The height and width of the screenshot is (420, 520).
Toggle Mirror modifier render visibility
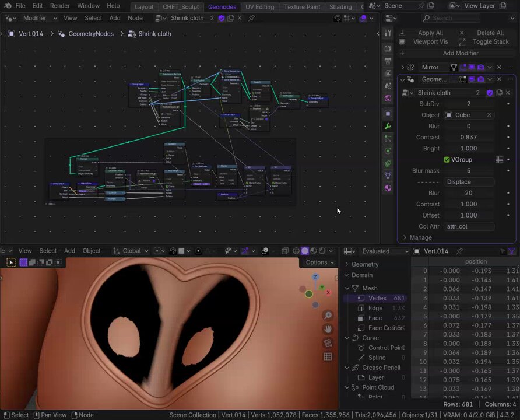coord(480,67)
